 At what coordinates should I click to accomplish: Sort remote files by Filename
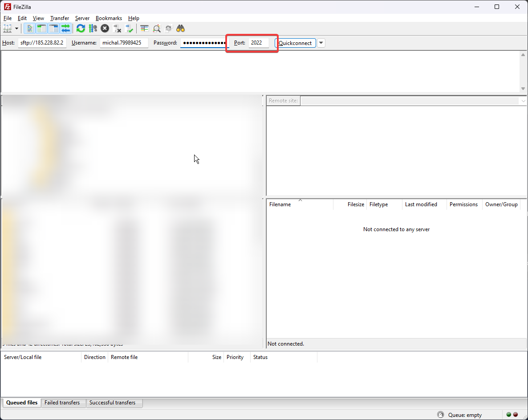300,204
